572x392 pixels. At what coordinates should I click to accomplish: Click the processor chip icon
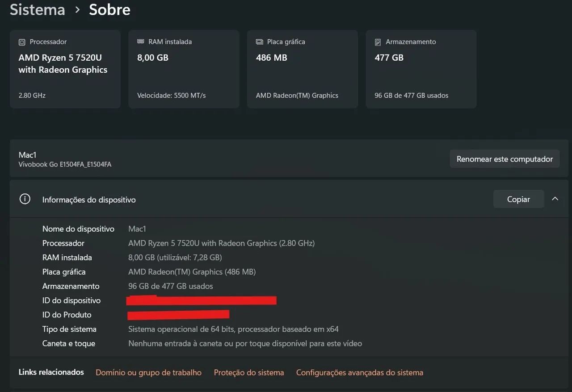pyautogui.click(x=22, y=42)
